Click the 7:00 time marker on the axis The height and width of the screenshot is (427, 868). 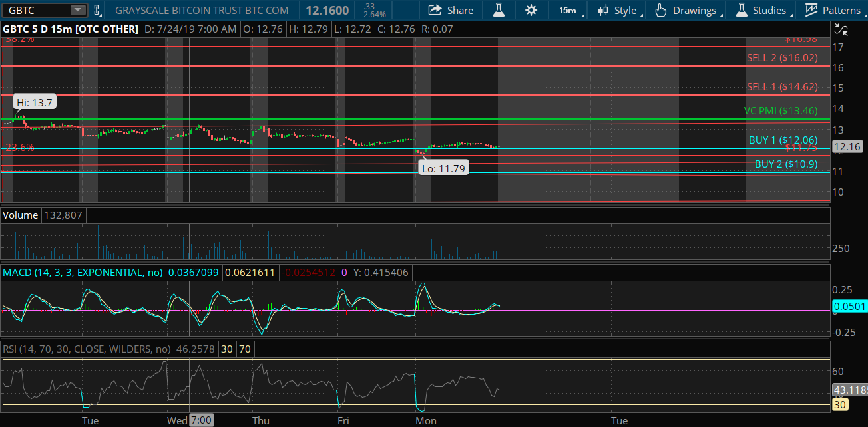201,420
